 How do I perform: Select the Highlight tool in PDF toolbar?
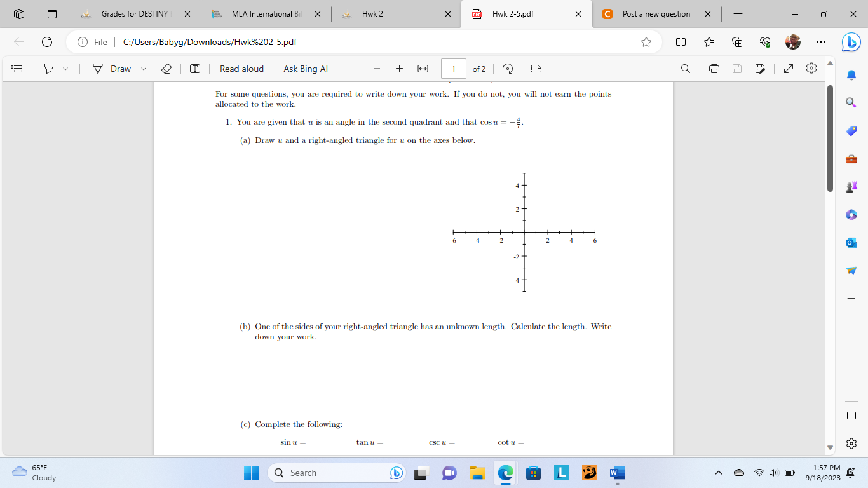tap(49, 69)
